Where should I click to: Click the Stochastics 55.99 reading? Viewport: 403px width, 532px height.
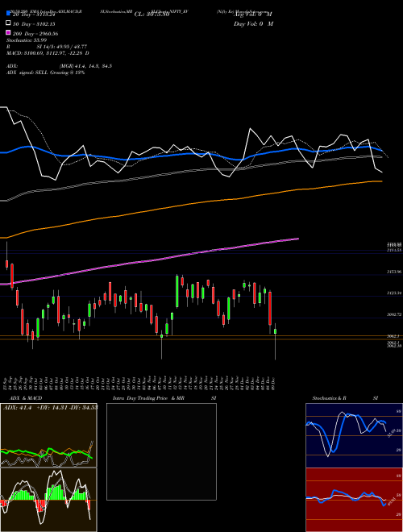tap(27, 40)
